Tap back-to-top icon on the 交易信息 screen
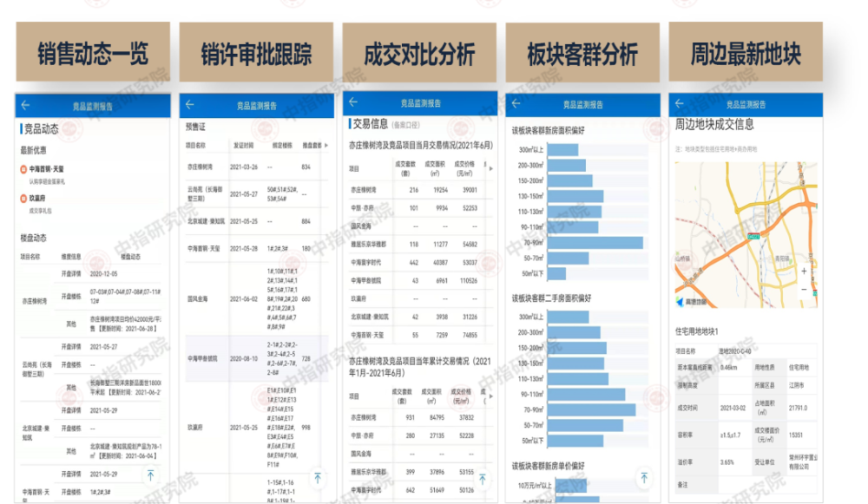The height and width of the screenshot is (504, 868). click(x=482, y=479)
